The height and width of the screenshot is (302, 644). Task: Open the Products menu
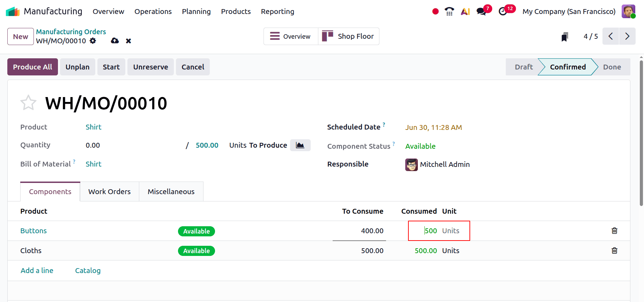coord(236,12)
